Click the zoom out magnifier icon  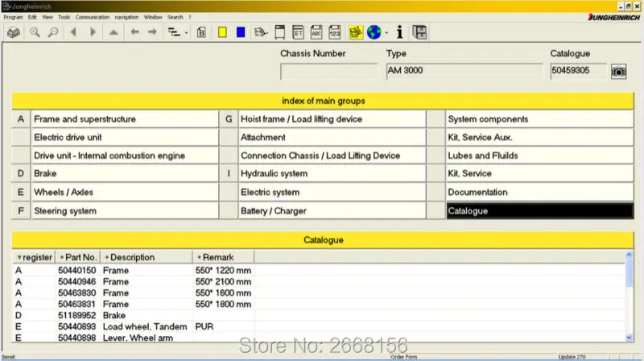(x=53, y=32)
